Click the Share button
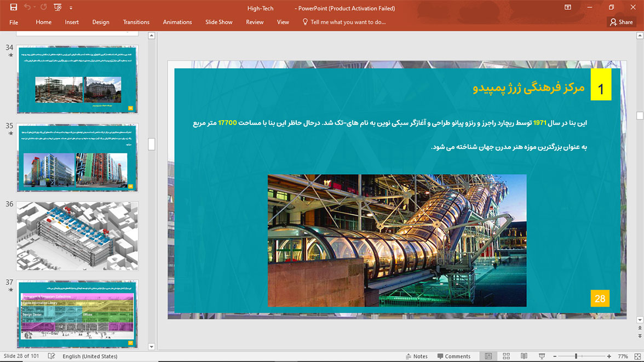Image resolution: width=644 pixels, height=362 pixels. (622, 22)
